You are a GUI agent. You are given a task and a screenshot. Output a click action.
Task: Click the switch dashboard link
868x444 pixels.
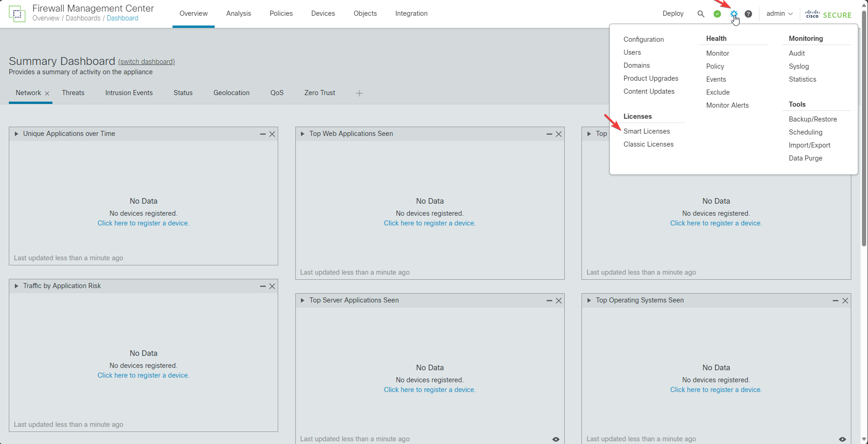147,62
